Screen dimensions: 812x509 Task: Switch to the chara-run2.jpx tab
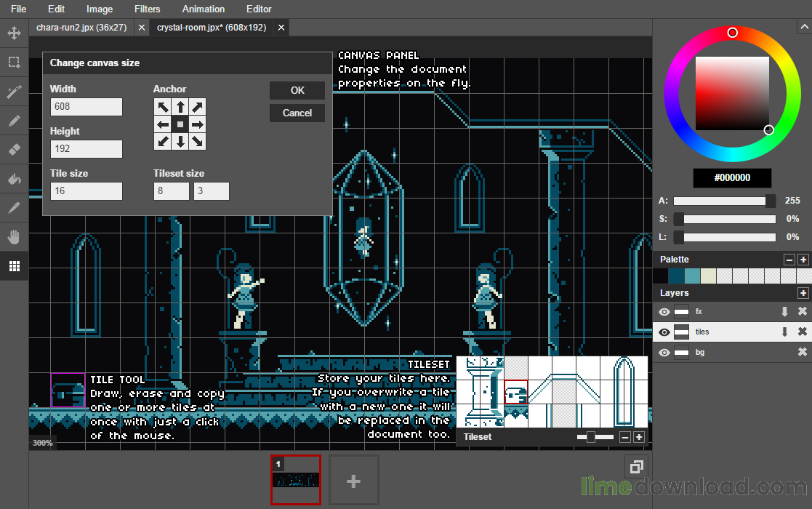click(81, 28)
